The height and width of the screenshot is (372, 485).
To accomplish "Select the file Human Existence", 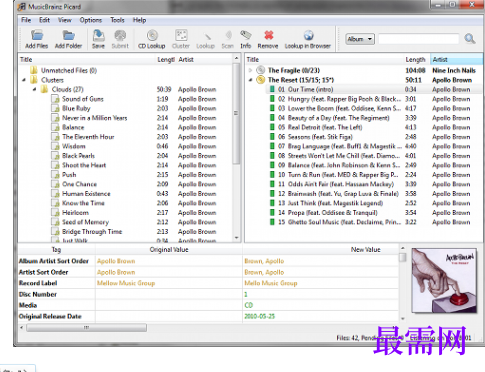I will 86,194.
